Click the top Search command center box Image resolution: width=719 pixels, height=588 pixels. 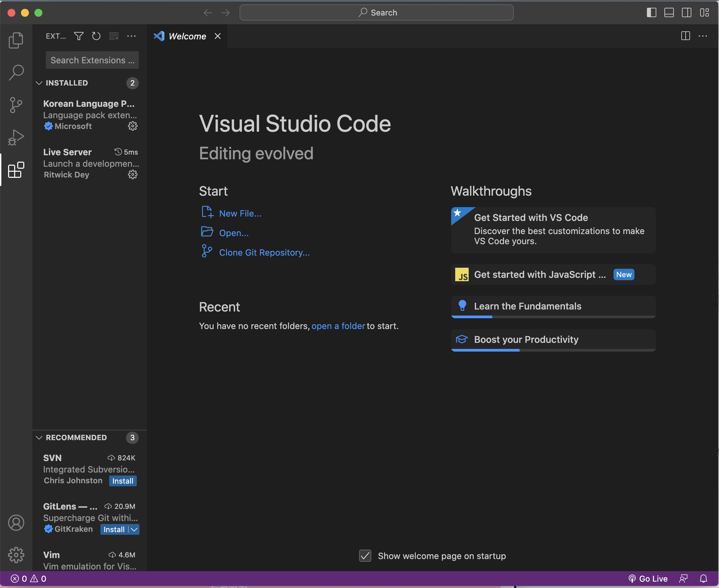(376, 12)
